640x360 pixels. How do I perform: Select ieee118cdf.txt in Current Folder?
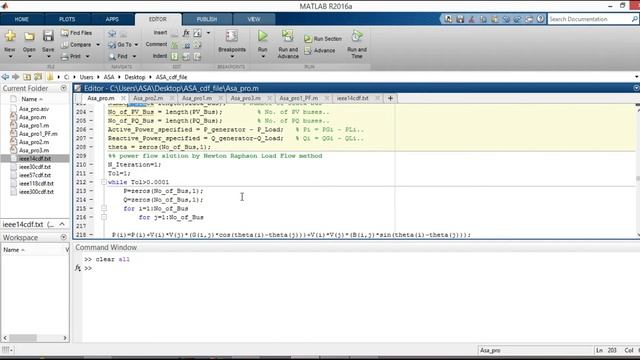(36, 183)
